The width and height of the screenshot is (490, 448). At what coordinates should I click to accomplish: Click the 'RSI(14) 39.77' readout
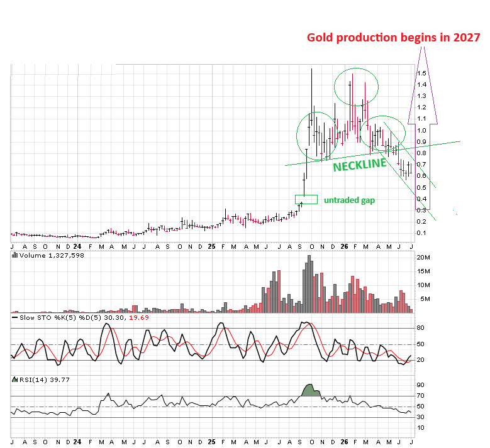coord(45,380)
